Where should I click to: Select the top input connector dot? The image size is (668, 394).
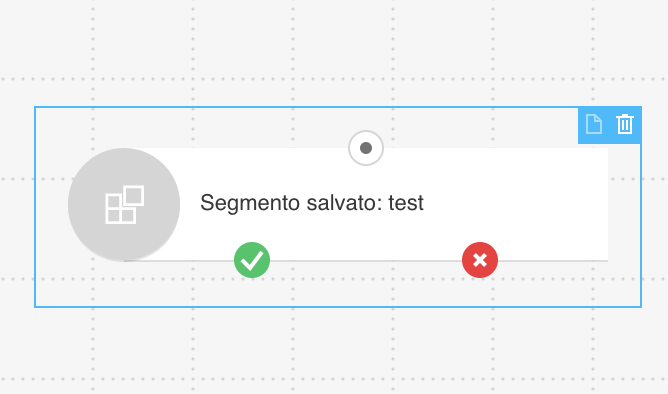tap(366, 148)
